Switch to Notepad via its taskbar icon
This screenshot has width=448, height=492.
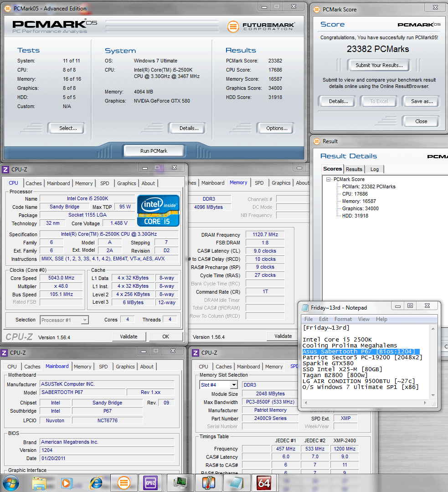click(x=236, y=483)
